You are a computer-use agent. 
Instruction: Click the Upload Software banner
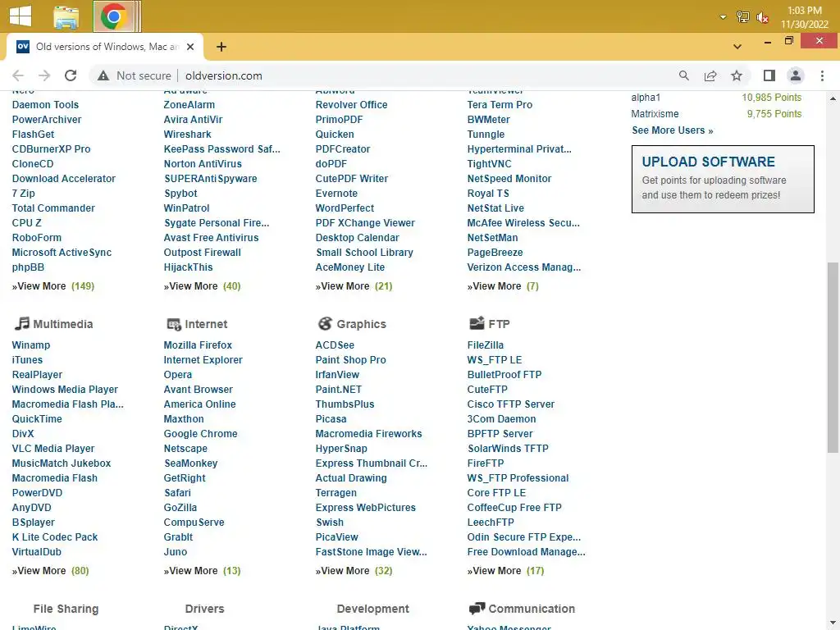tap(723, 179)
